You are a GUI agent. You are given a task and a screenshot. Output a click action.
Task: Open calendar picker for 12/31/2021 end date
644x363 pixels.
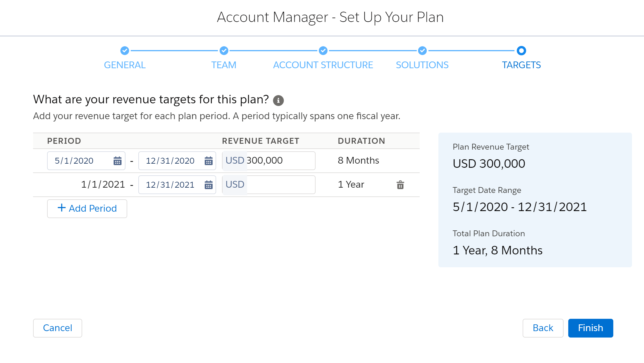click(x=209, y=185)
